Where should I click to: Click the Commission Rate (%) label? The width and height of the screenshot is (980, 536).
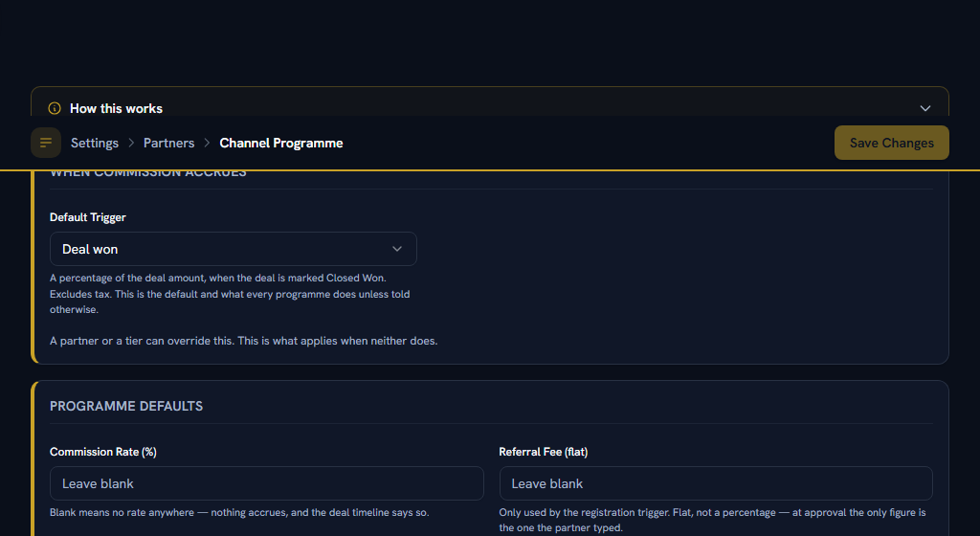pos(103,452)
